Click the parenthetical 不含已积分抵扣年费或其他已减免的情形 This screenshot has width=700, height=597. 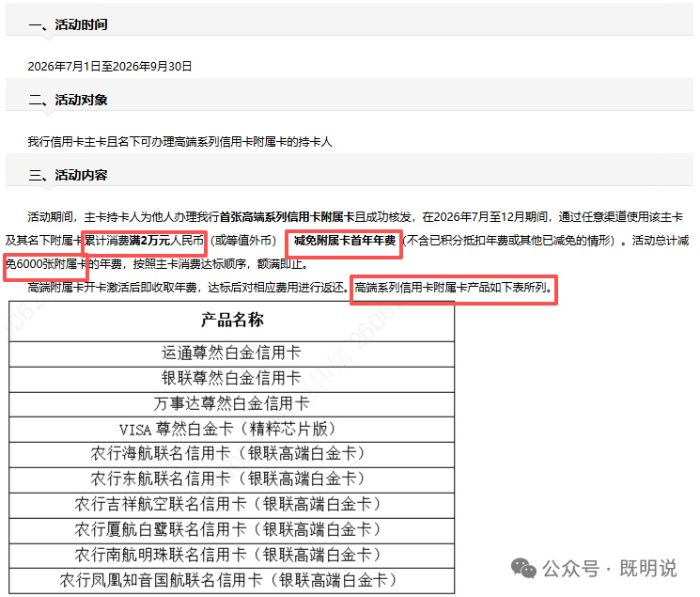[509, 241]
